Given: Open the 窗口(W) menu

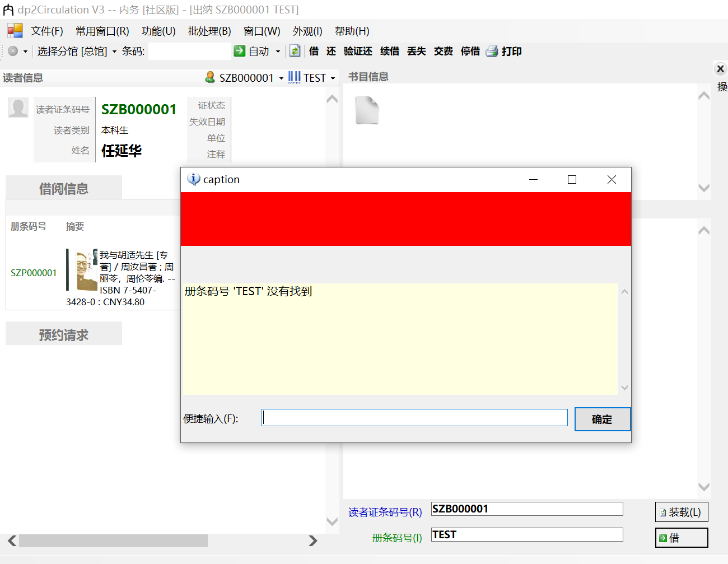Looking at the screenshot, I should click(261, 31).
